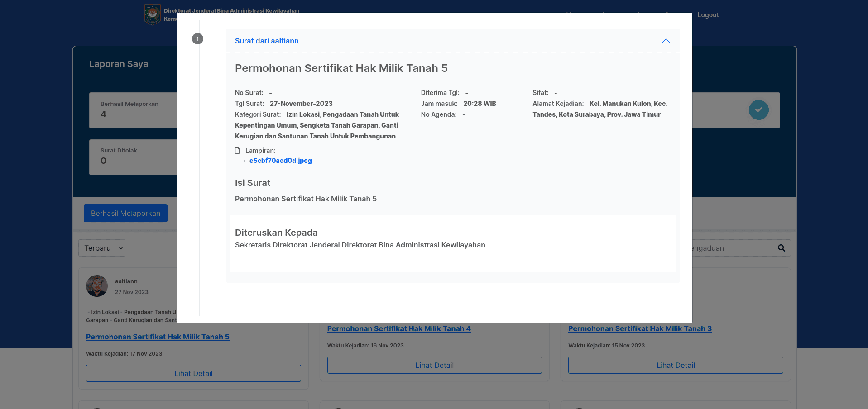
Task: Open attachment e5cbf70aed0d.jpeg link
Action: 280,161
